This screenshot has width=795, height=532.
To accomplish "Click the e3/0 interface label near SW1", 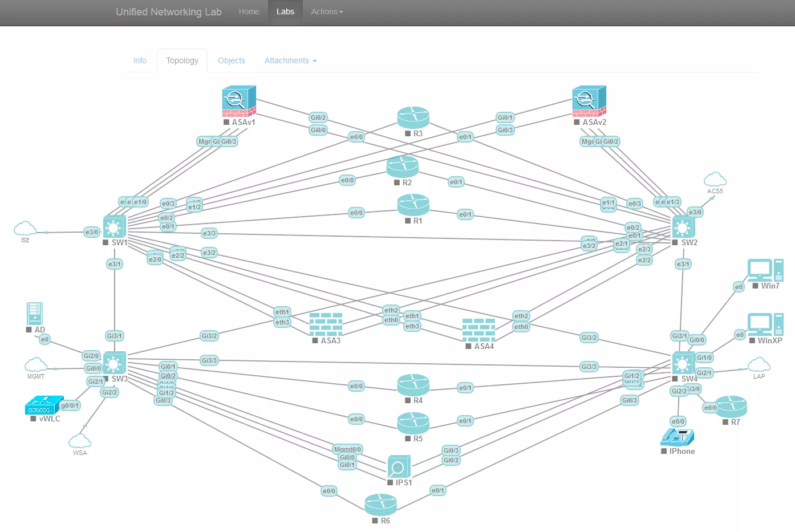I will 92,232.
